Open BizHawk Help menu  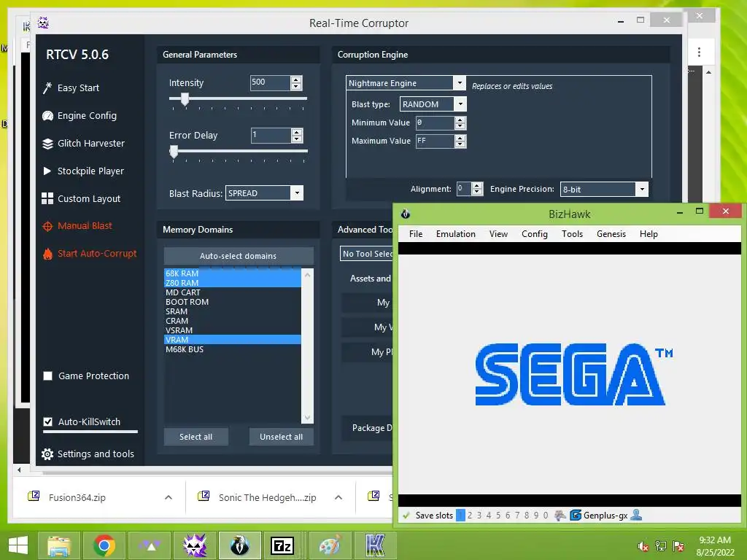click(649, 234)
